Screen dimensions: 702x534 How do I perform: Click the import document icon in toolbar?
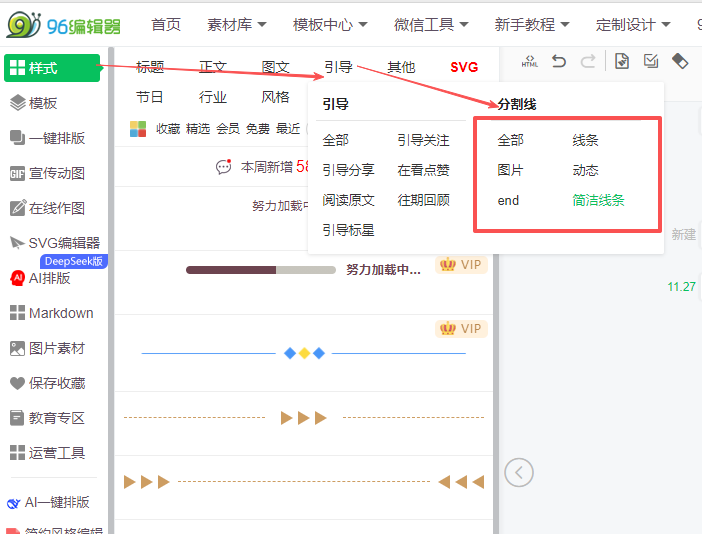point(622,62)
